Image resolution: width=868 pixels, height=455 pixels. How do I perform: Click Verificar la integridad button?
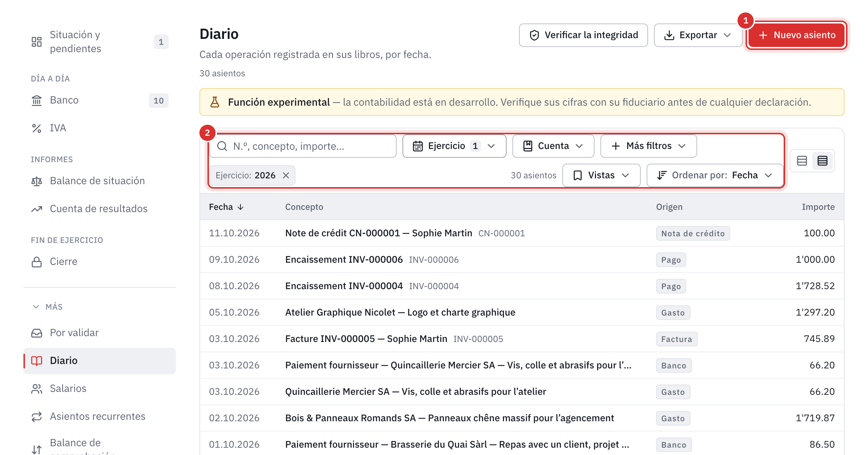[584, 35]
